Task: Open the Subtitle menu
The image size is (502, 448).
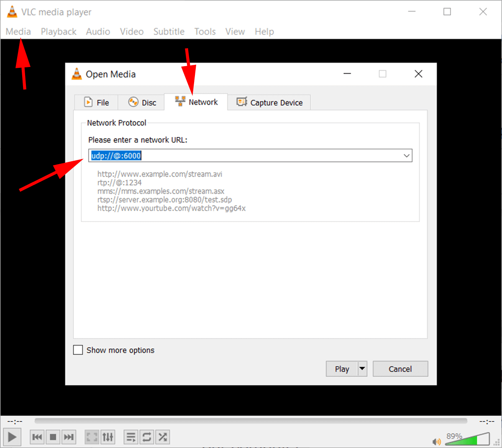Action: click(169, 32)
